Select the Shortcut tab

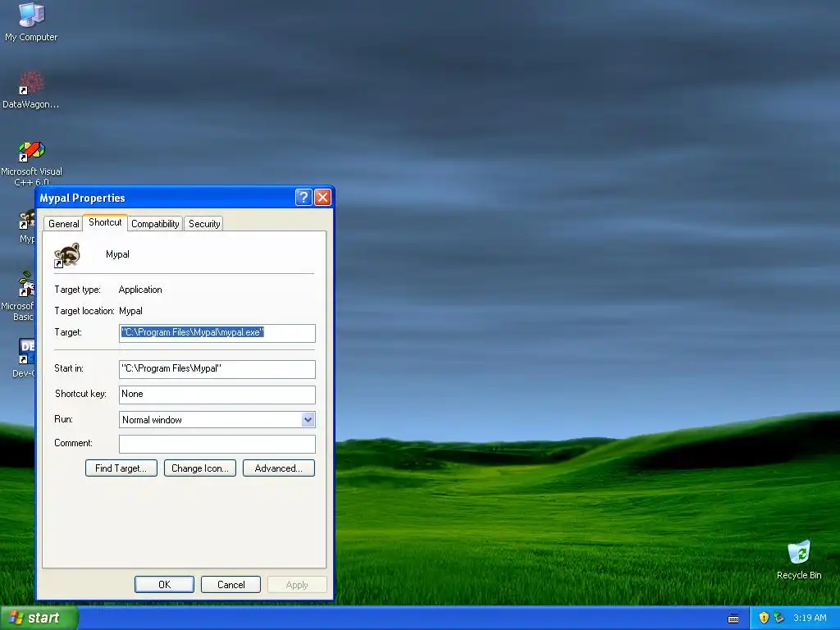[x=105, y=222]
